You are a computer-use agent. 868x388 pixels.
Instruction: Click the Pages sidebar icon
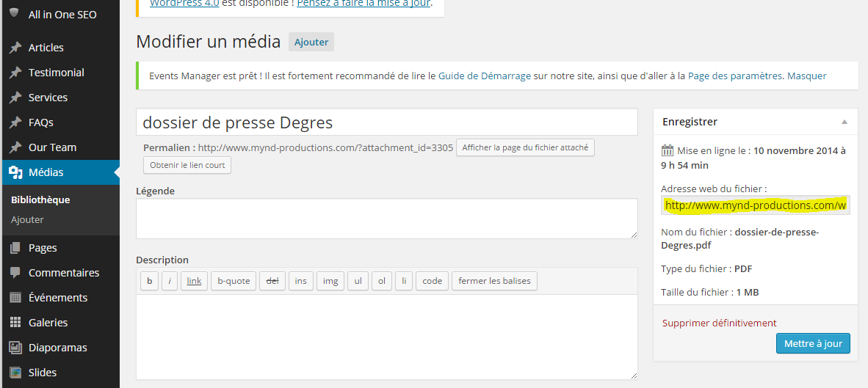click(x=15, y=248)
